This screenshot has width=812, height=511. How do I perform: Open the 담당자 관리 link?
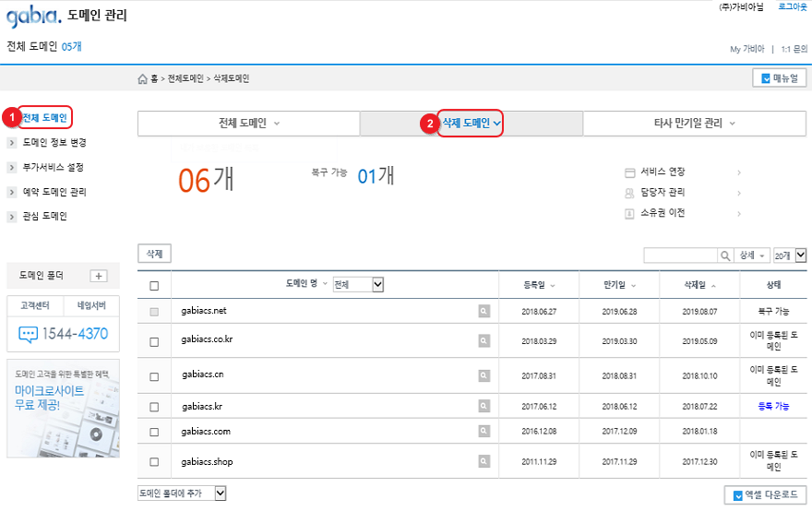[663, 193]
